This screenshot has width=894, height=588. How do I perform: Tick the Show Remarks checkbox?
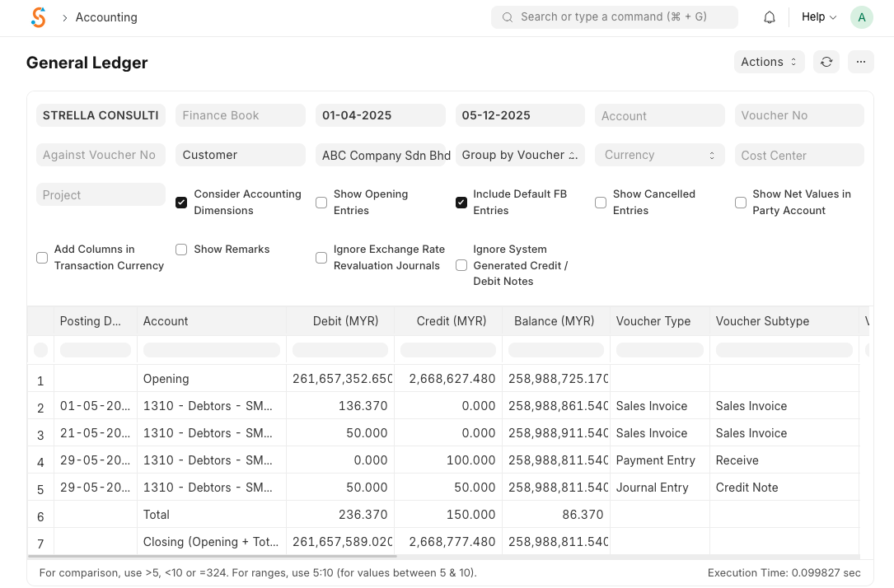[x=181, y=250]
